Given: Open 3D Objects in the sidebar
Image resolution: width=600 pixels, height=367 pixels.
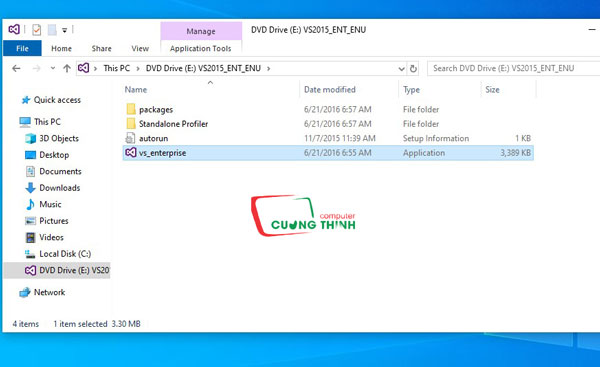Looking at the screenshot, I should (x=59, y=139).
